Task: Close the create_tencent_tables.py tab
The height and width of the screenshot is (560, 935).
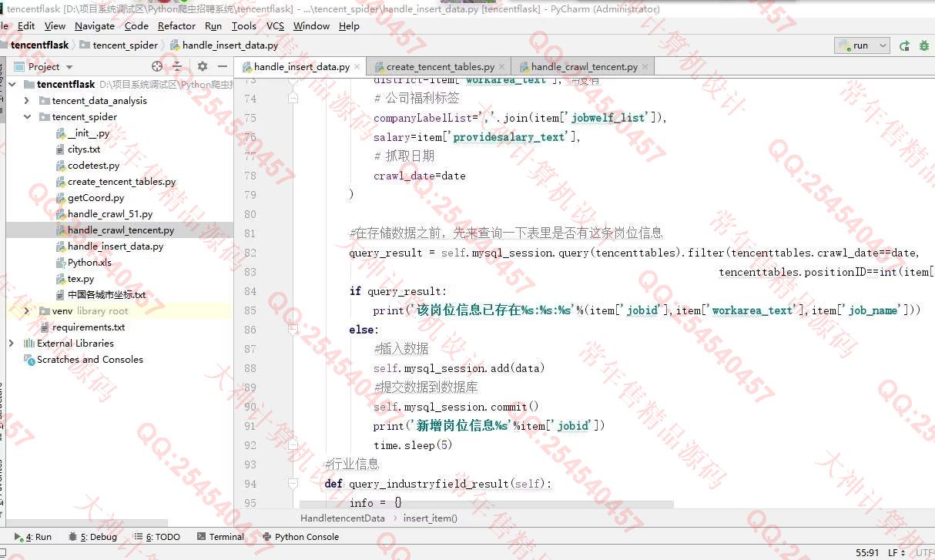Action: tap(502, 67)
